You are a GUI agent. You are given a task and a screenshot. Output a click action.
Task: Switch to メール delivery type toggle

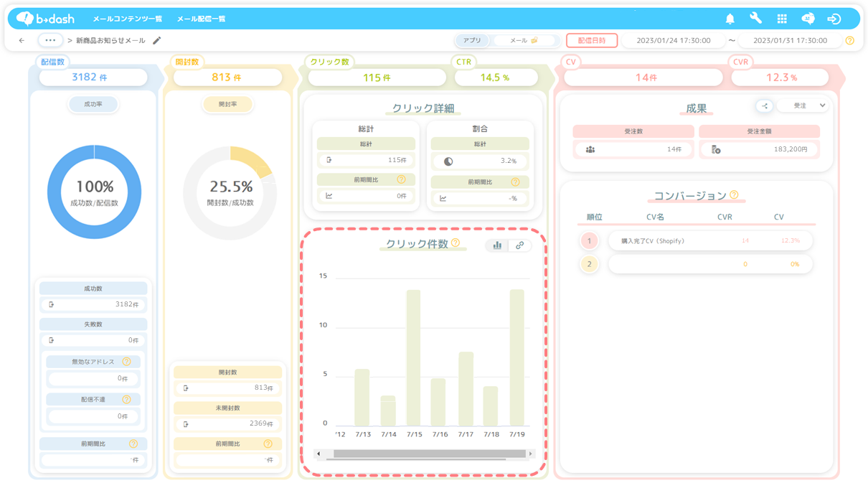[x=524, y=41]
